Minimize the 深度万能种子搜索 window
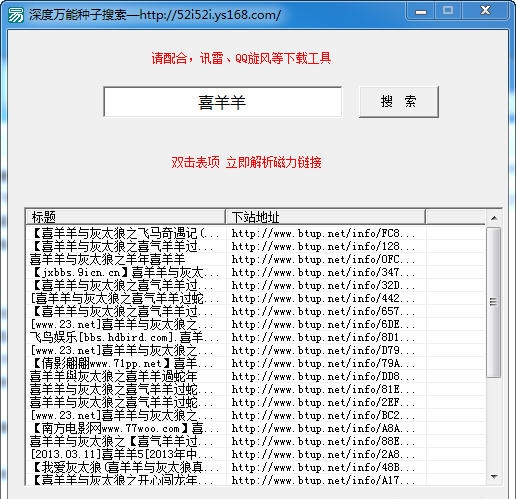 [x=421, y=11]
